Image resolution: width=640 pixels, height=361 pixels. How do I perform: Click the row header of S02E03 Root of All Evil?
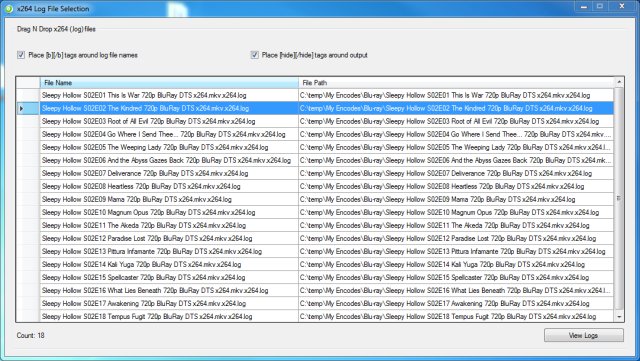click(x=28, y=121)
